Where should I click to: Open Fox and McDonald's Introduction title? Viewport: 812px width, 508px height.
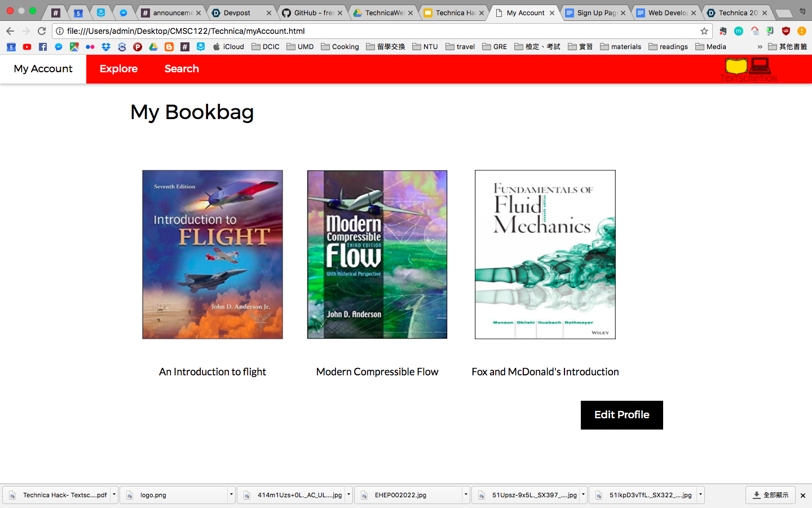coord(545,372)
